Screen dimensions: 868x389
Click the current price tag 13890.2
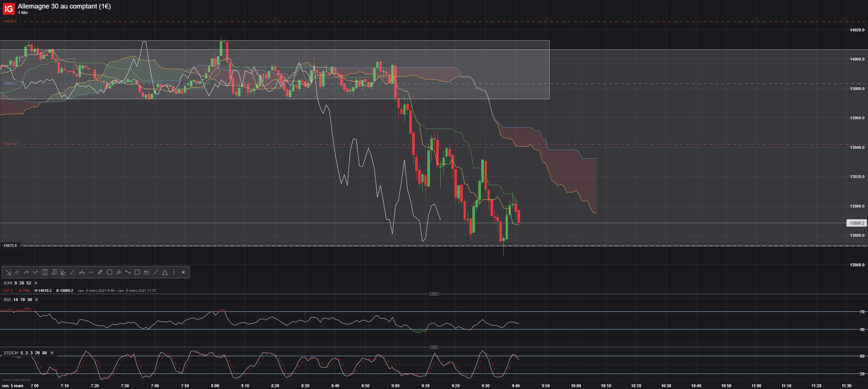click(x=857, y=223)
